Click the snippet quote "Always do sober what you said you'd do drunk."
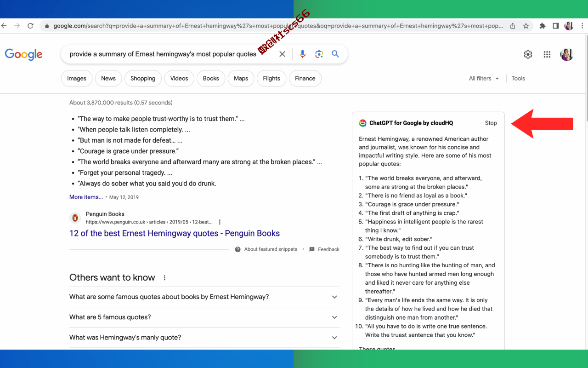 click(147, 183)
